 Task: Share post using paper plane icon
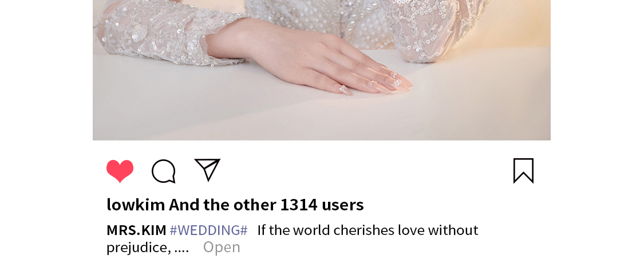207,170
